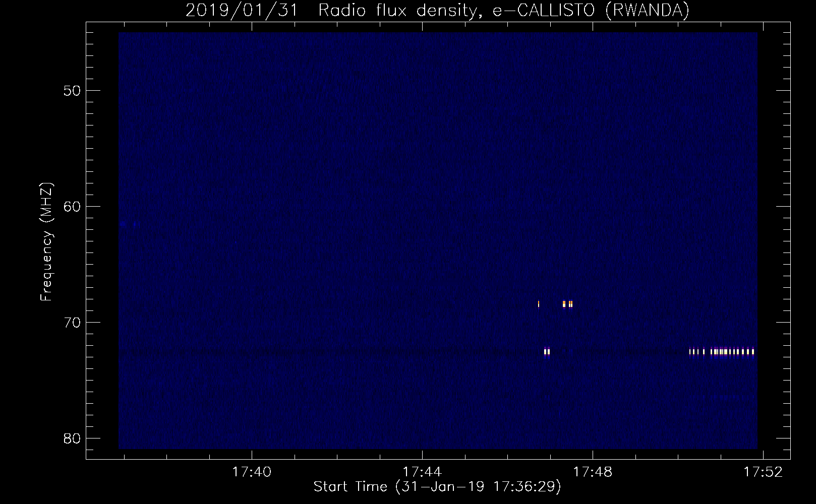Click the 17:40 time tick label
Viewport: 816px width, 504px height.
click(x=251, y=472)
